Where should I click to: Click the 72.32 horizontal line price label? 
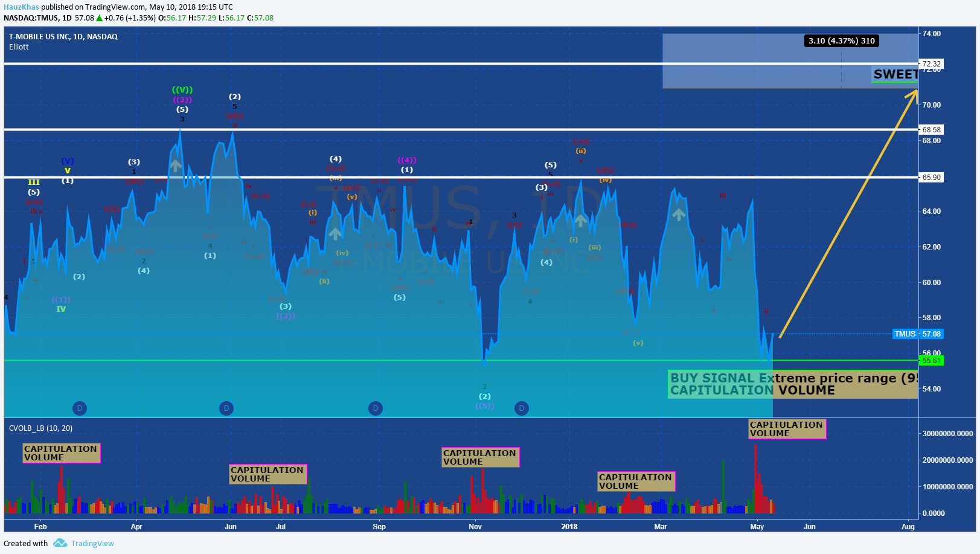coord(932,63)
